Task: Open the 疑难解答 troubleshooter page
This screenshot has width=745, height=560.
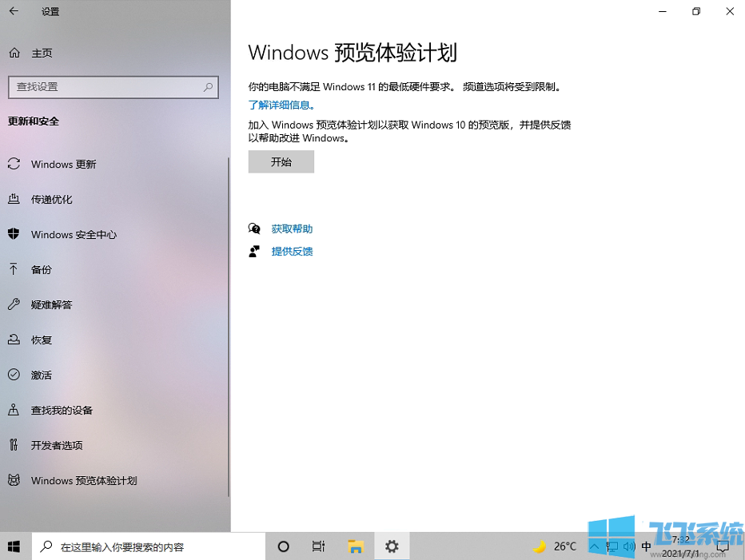Action: [x=50, y=304]
